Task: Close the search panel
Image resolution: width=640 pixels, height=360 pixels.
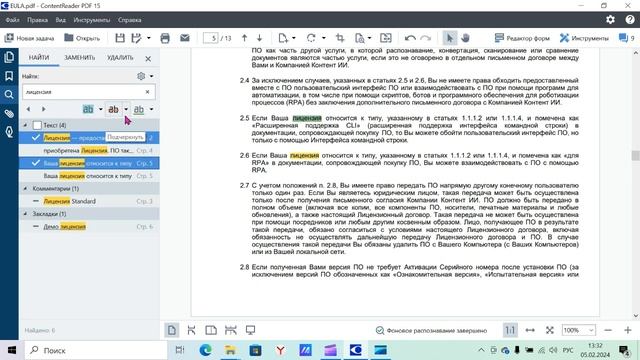Action: tap(148, 59)
